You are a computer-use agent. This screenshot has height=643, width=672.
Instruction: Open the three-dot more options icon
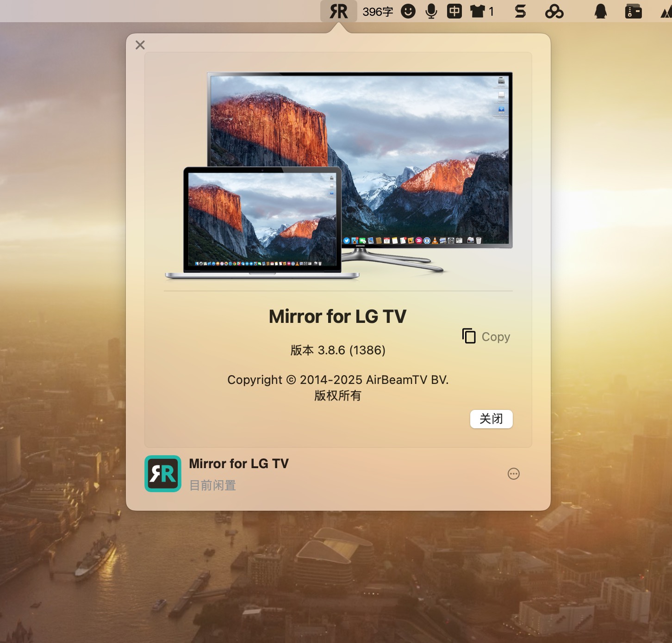click(x=514, y=474)
